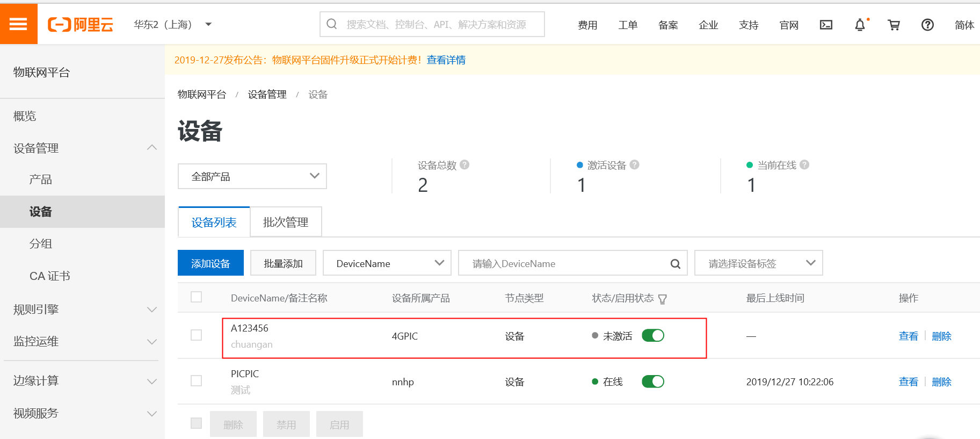Open 产品 in the sidebar
The height and width of the screenshot is (439, 980).
tap(41, 179)
